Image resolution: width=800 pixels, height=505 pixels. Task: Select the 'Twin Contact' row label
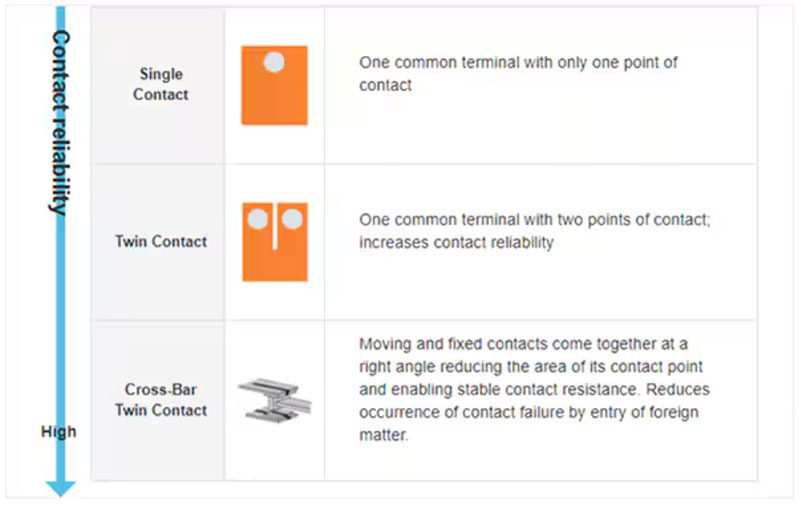[x=161, y=241]
